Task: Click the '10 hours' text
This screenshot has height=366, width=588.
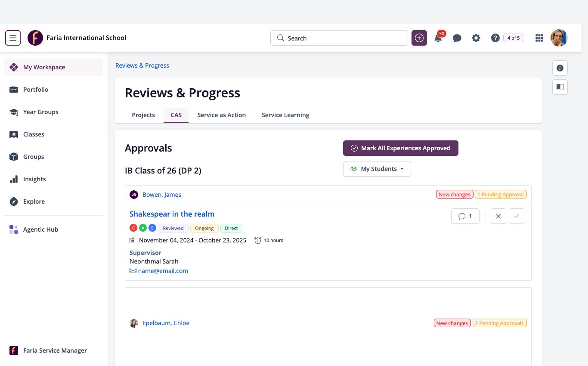Action: (273, 240)
